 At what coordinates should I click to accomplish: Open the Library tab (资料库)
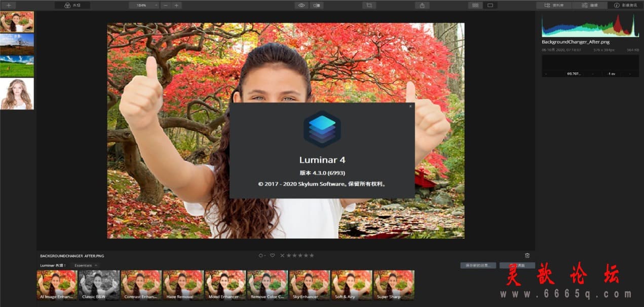(554, 5)
